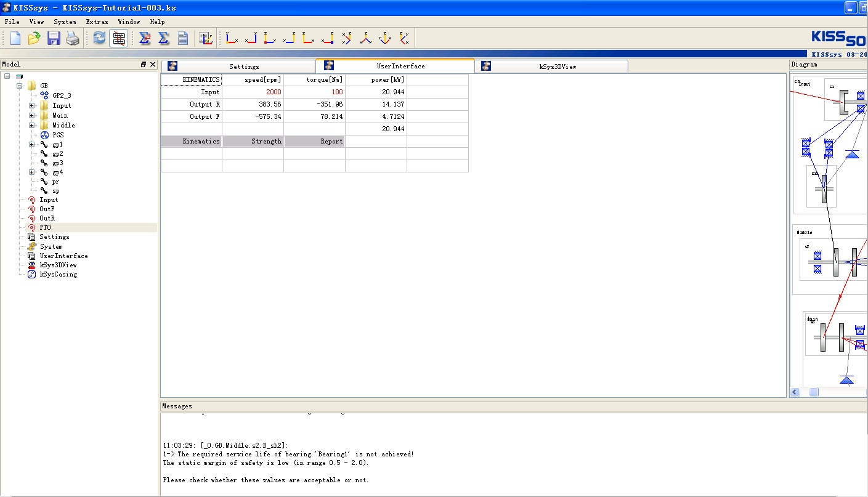Click the Kinematics button in the table

click(x=192, y=141)
